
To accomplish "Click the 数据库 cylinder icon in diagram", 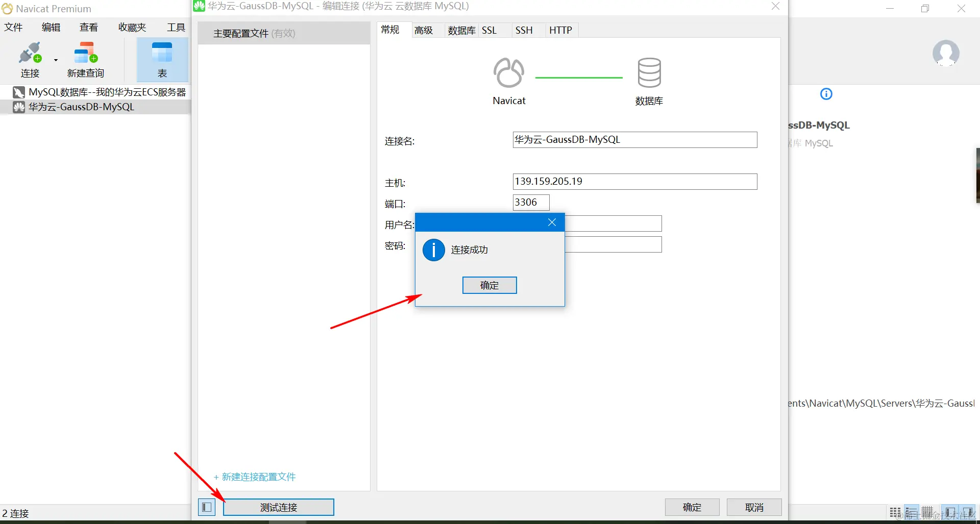I will (649, 72).
